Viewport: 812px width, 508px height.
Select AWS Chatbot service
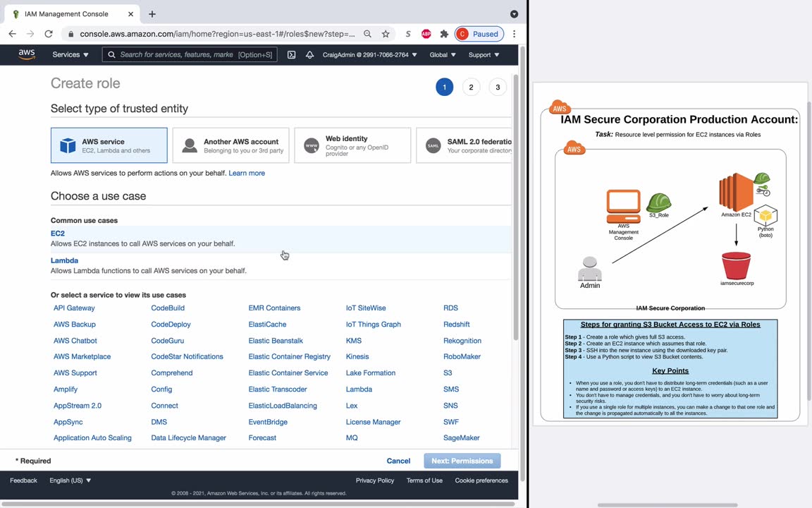(x=75, y=341)
